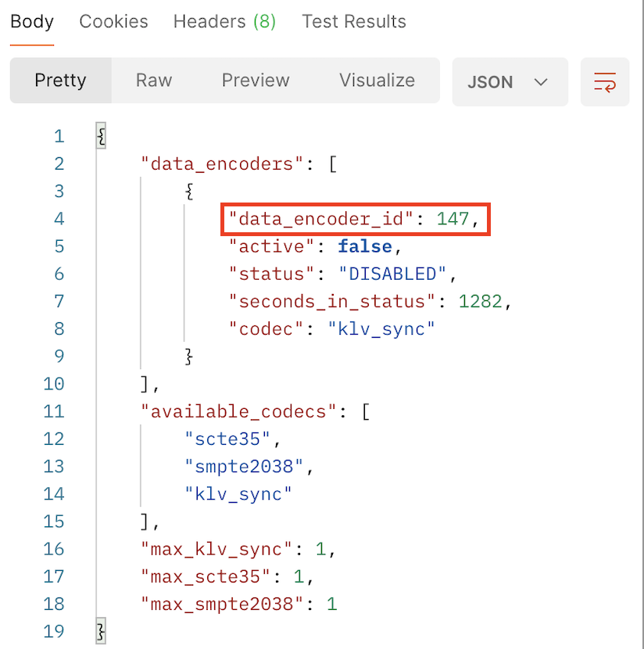Click the "max_smpte2038" key

(x=222, y=604)
